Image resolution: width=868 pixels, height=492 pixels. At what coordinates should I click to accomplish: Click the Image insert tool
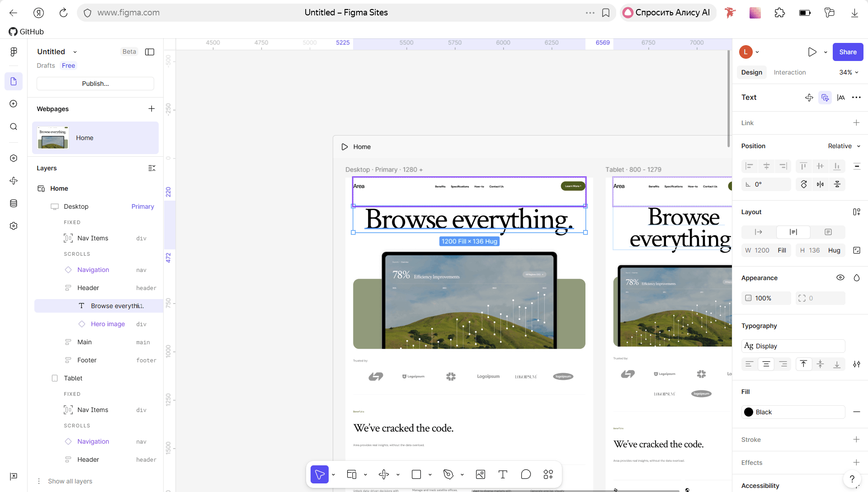(481, 474)
